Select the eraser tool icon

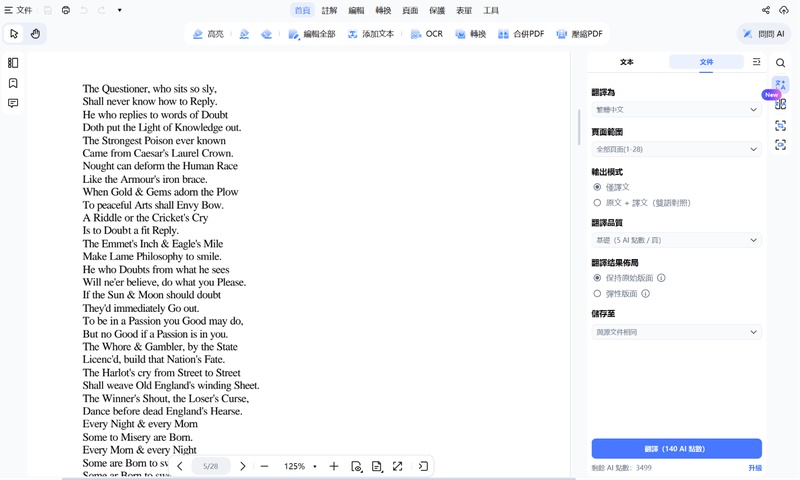click(x=266, y=34)
